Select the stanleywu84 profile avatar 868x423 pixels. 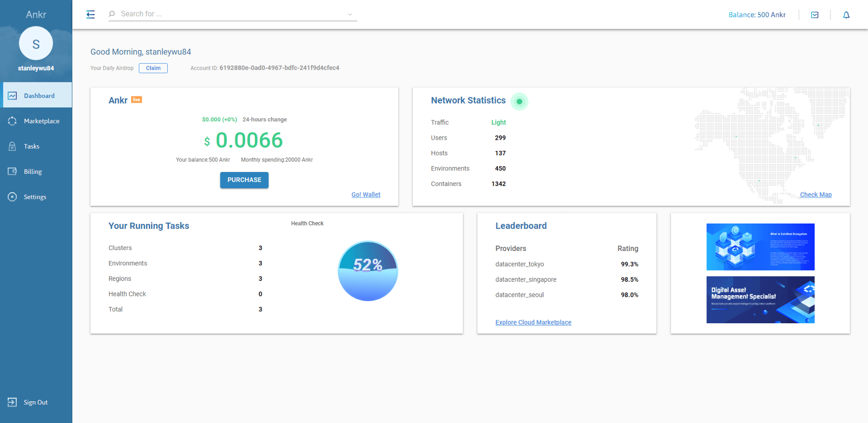pyautogui.click(x=36, y=44)
